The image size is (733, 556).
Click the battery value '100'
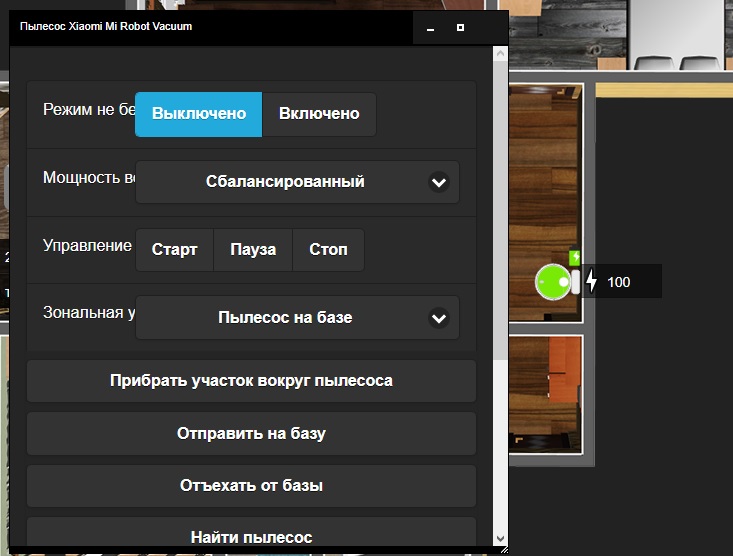[618, 282]
